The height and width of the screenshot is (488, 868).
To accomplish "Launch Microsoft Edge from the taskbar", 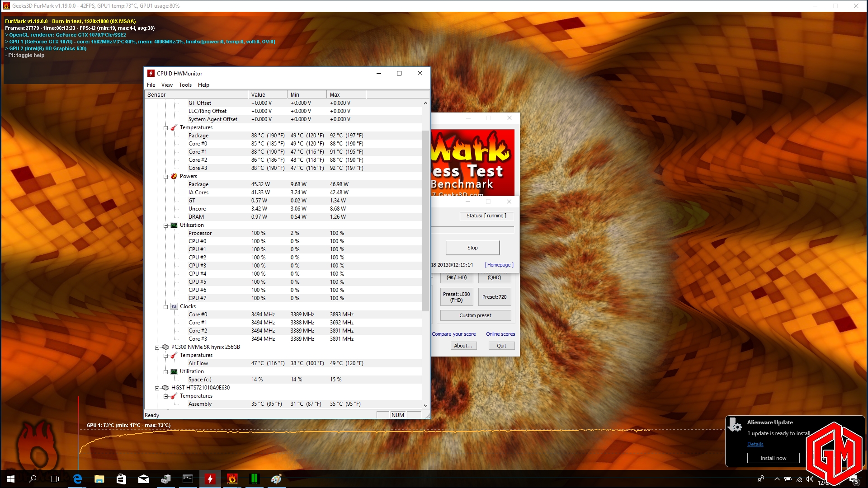I will tap(77, 479).
